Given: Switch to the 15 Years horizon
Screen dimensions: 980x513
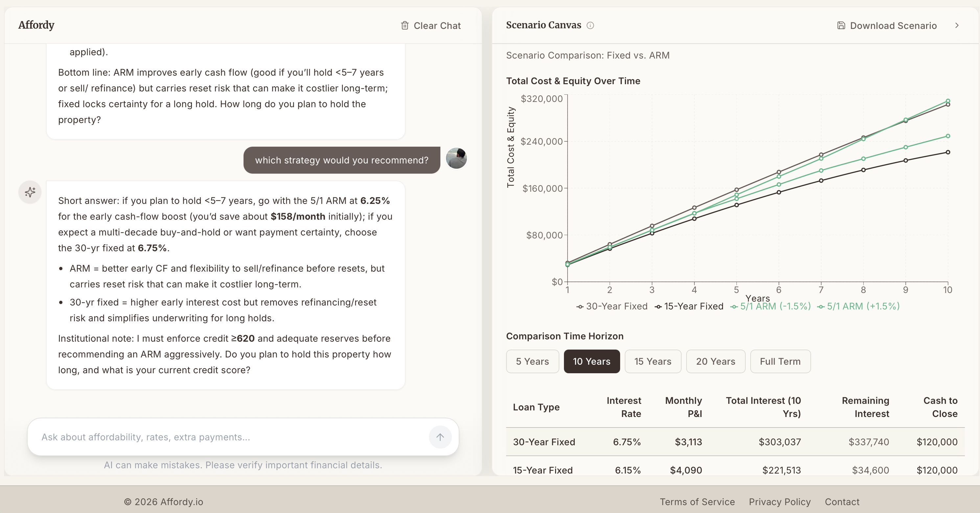Looking at the screenshot, I should (653, 361).
